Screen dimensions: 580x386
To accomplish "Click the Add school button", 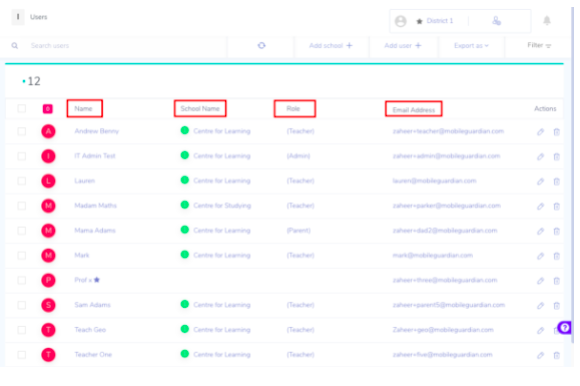I will [x=331, y=45].
